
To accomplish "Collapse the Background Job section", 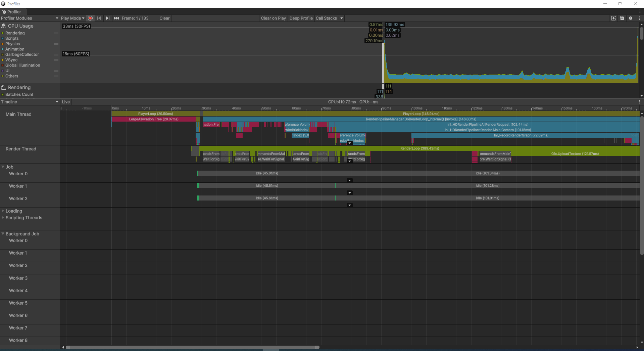I will (x=3, y=233).
